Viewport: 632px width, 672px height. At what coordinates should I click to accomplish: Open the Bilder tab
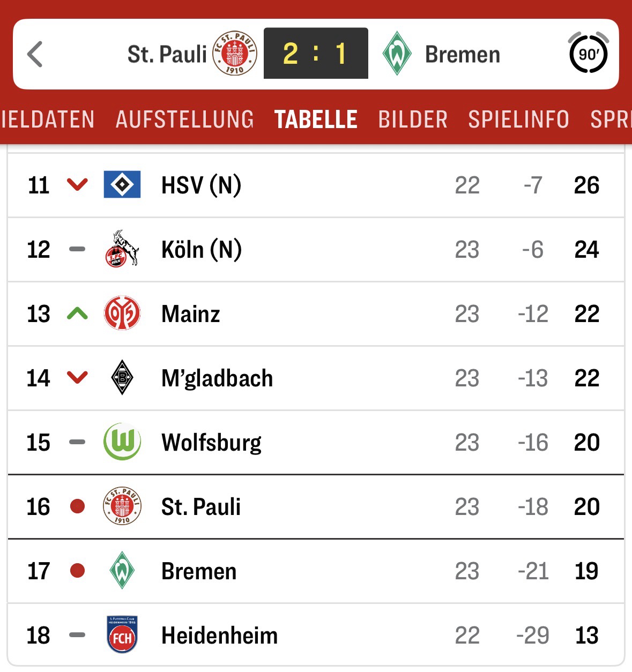point(413,119)
